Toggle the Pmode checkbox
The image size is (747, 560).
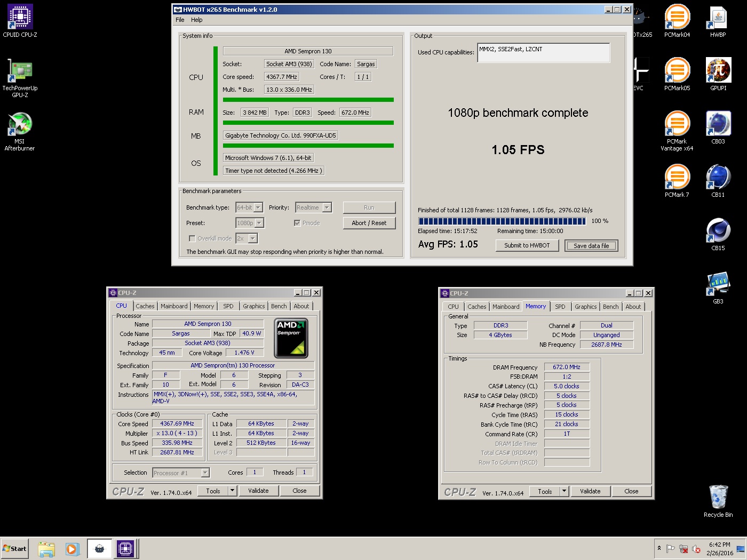tap(297, 223)
